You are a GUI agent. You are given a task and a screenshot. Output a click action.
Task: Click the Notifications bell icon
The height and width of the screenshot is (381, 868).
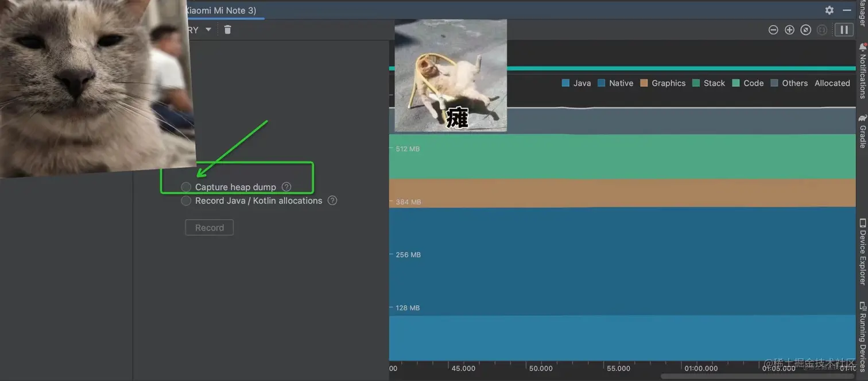(x=862, y=47)
